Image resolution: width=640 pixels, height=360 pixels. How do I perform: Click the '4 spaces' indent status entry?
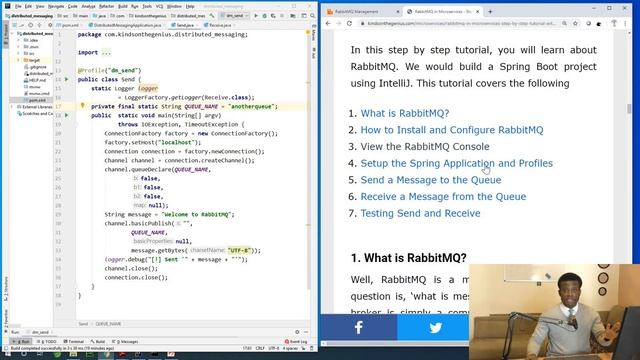tap(290, 348)
